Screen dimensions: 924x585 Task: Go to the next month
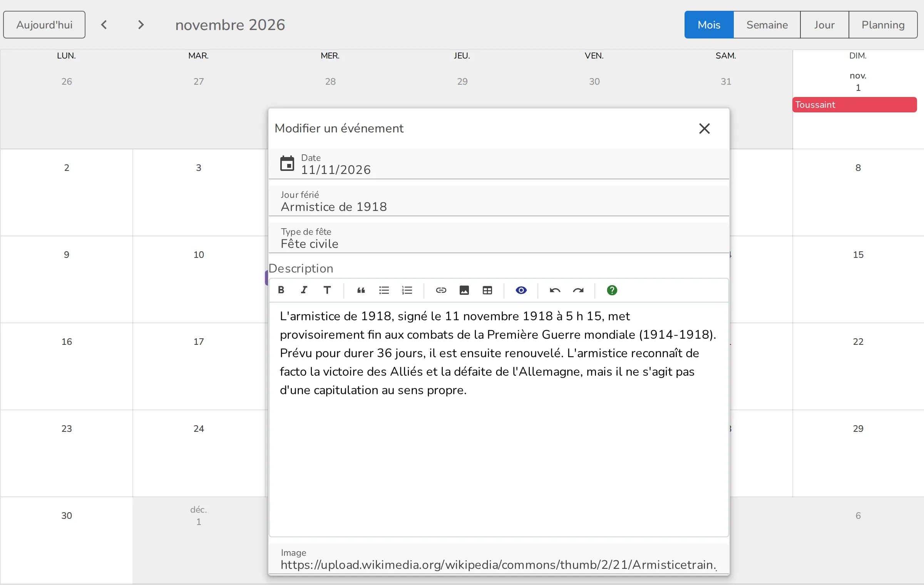(x=141, y=25)
